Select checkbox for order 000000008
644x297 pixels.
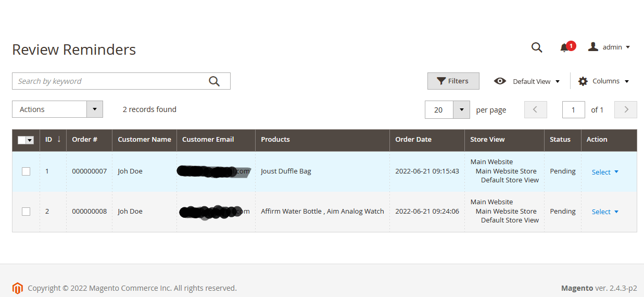(x=26, y=212)
